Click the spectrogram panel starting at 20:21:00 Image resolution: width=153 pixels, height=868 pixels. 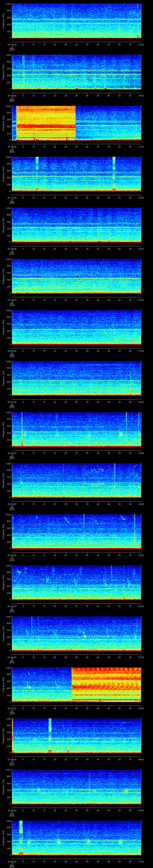[x=77, y=378]
